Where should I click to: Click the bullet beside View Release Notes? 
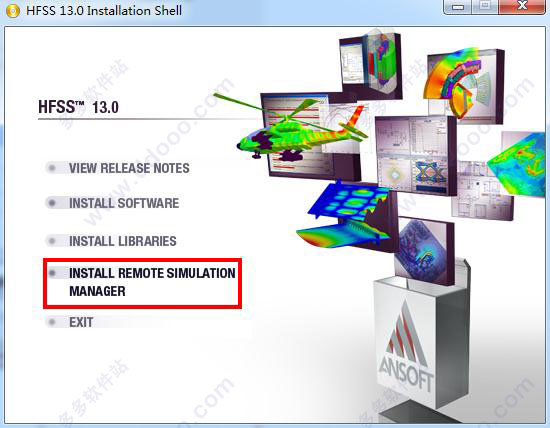pyautogui.click(x=52, y=168)
